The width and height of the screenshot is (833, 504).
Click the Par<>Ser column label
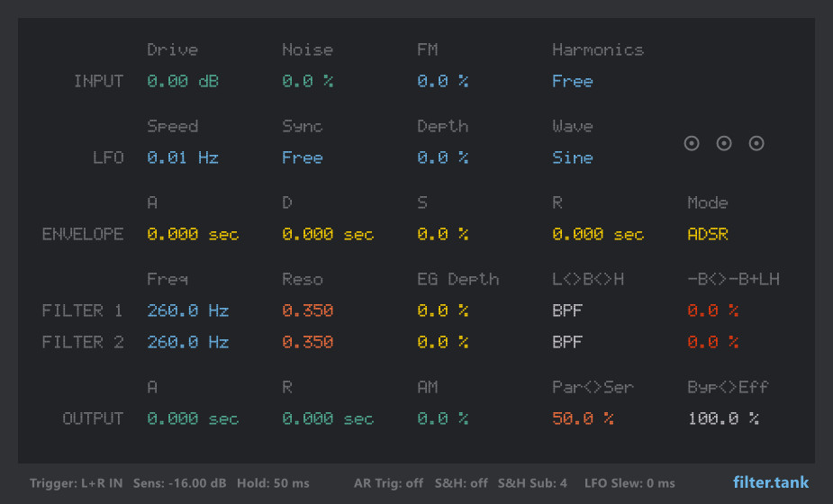point(593,388)
